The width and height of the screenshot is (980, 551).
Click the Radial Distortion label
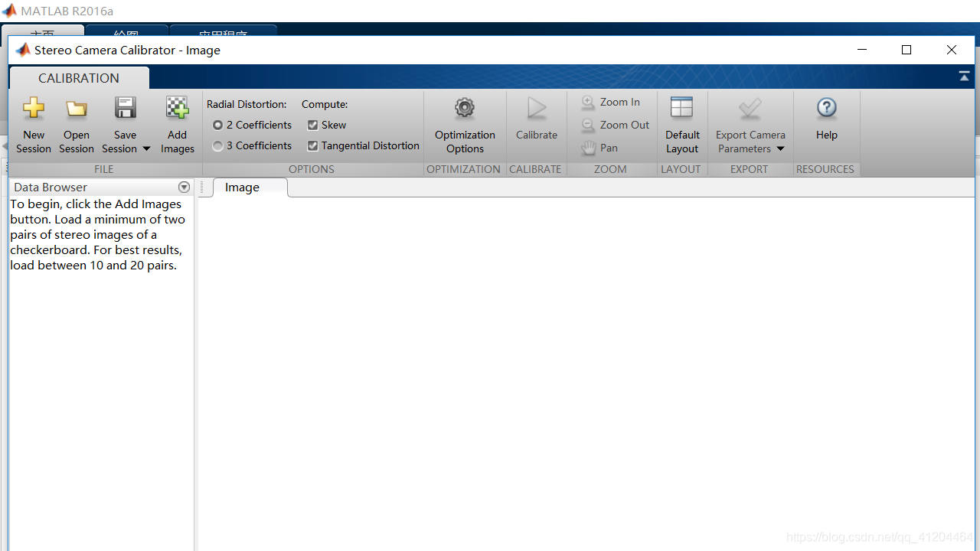tap(247, 104)
